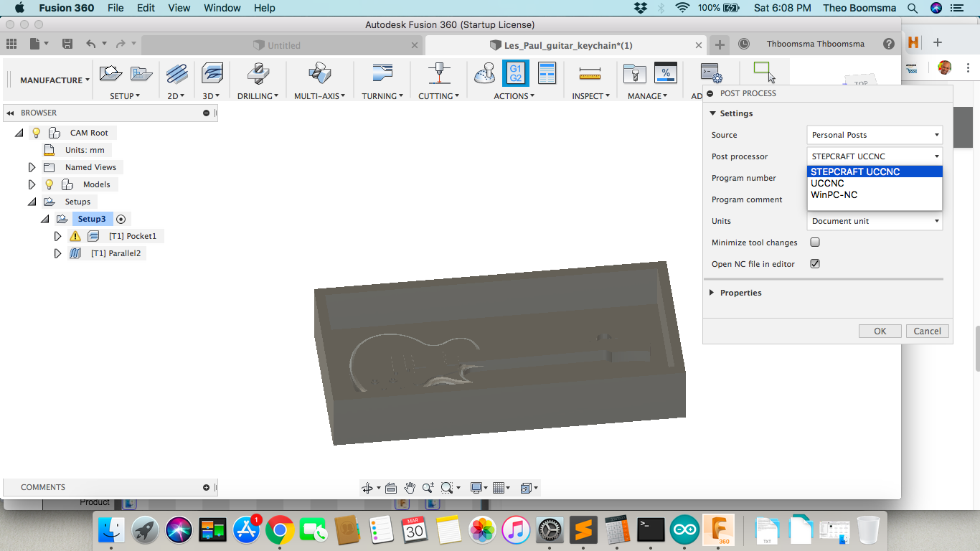Click the Undo arrow icon

(x=90, y=44)
